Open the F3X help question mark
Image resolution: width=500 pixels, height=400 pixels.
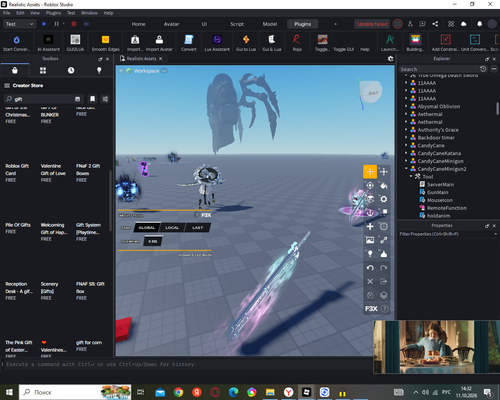384,309
